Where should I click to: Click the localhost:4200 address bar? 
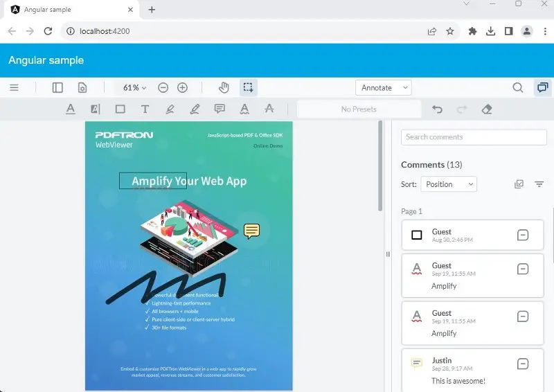244,31
